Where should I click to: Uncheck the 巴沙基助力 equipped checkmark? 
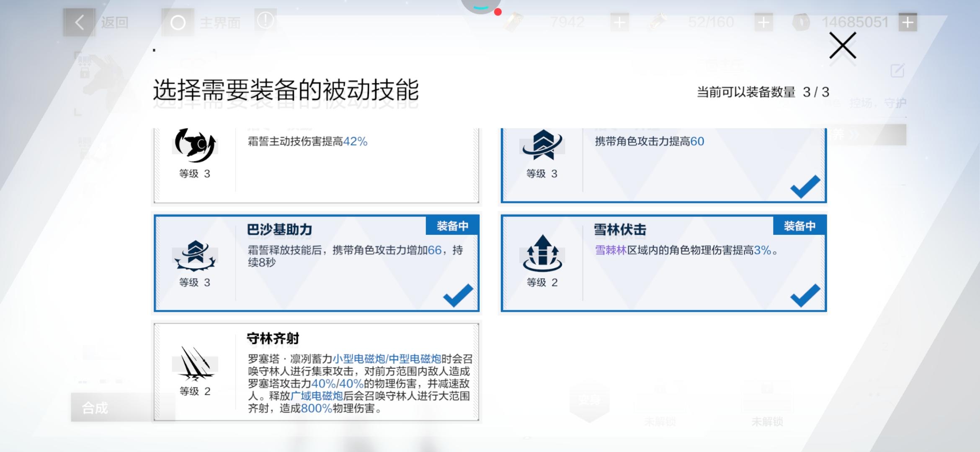[458, 295]
